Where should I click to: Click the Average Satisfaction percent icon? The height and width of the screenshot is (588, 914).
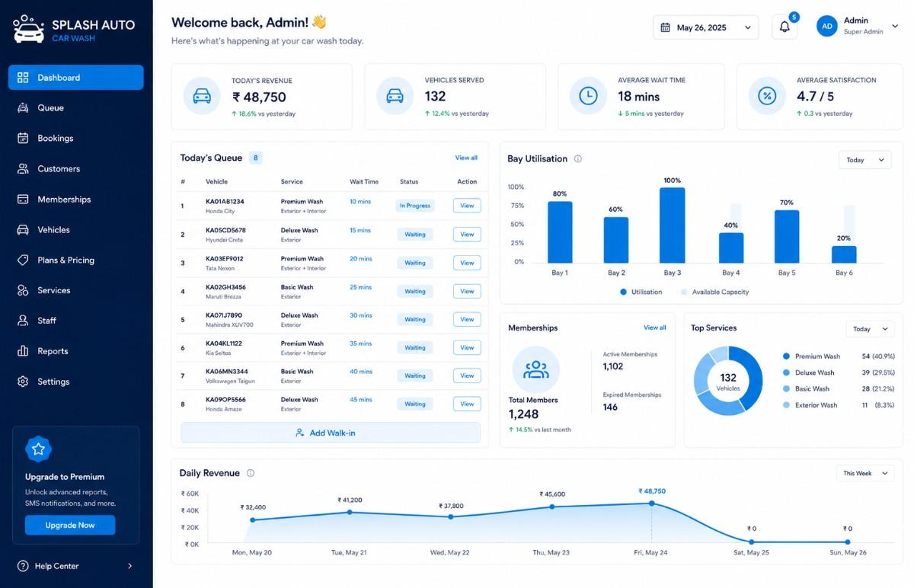[766, 96]
